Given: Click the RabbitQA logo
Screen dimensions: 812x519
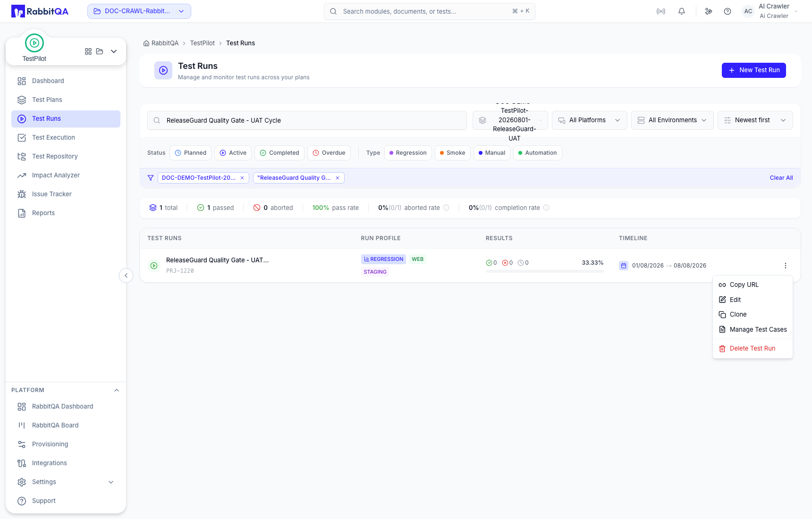Looking at the screenshot, I should click(40, 11).
